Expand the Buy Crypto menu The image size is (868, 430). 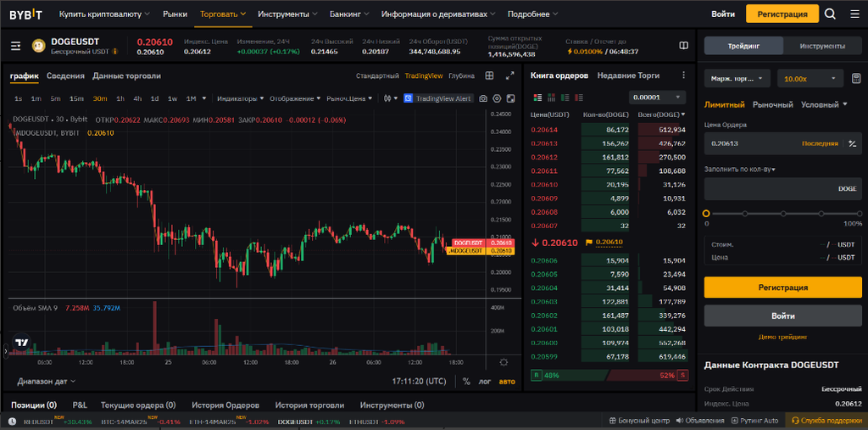pyautogui.click(x=104, y=14)
